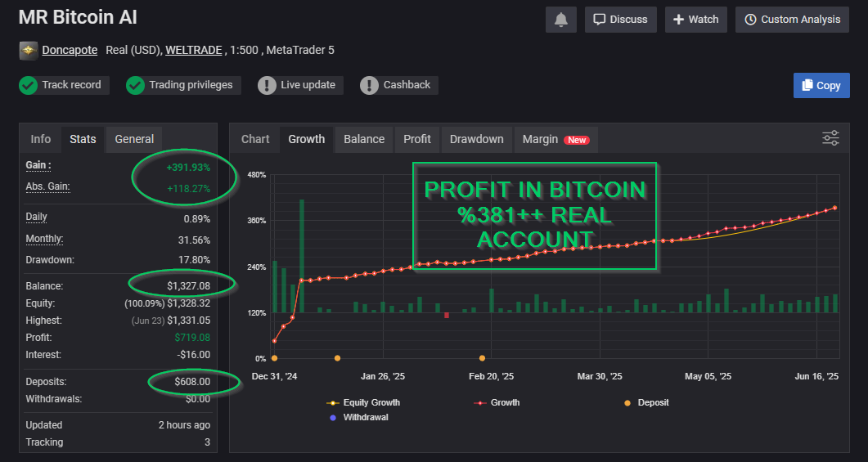
Task: Click the notification bell icon
Action: pyautogui.click(x=560, y=20)
